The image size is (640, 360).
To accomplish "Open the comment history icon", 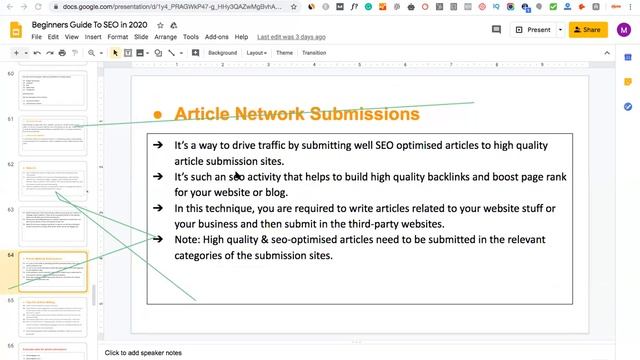I will pyautogui.click(x=496, y=29).
